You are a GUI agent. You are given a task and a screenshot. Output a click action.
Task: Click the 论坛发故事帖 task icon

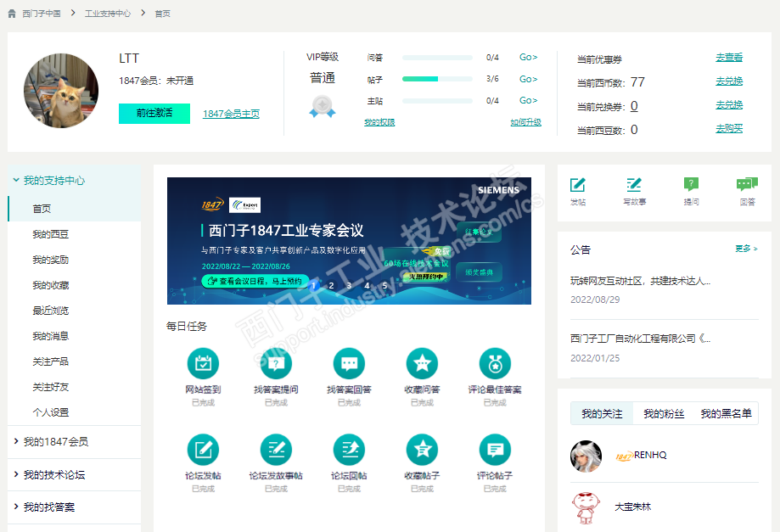(276, 450)
